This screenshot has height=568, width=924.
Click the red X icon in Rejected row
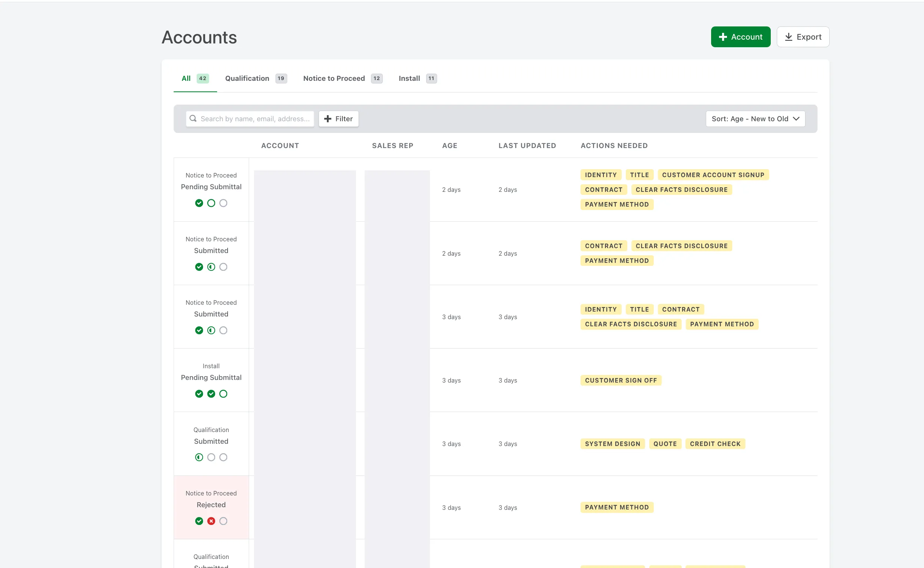click(211, 521)
